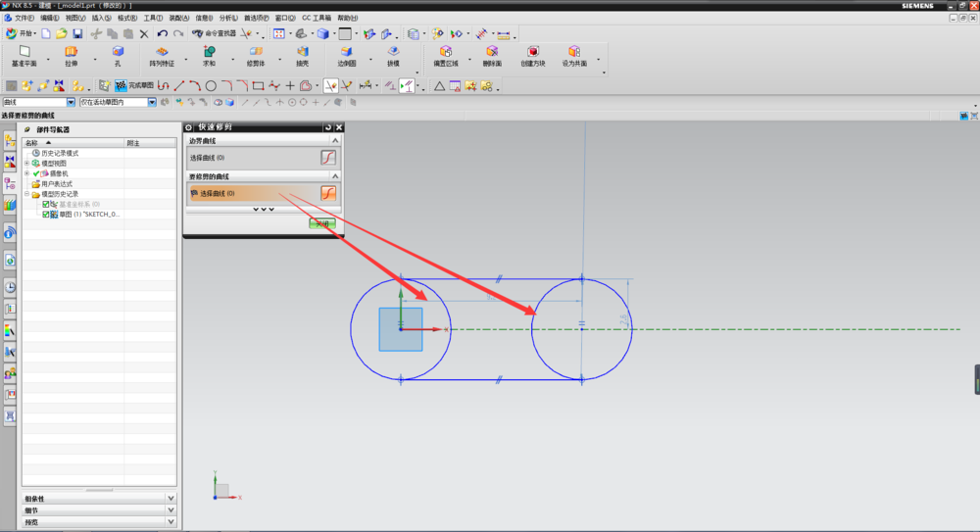Open the History clock tab in resource bar
This screenshot has height=532, width=980.
click(10, 287)
